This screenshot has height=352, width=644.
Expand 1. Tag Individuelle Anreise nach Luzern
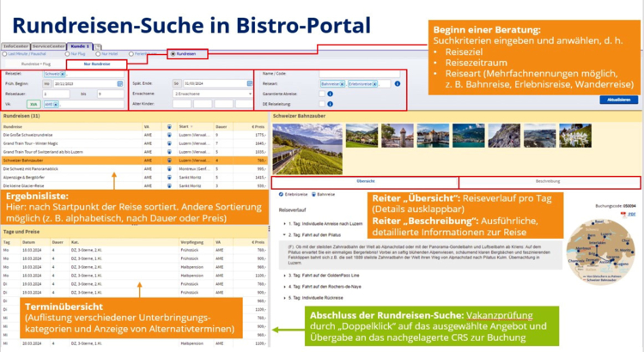coord(284,224)
